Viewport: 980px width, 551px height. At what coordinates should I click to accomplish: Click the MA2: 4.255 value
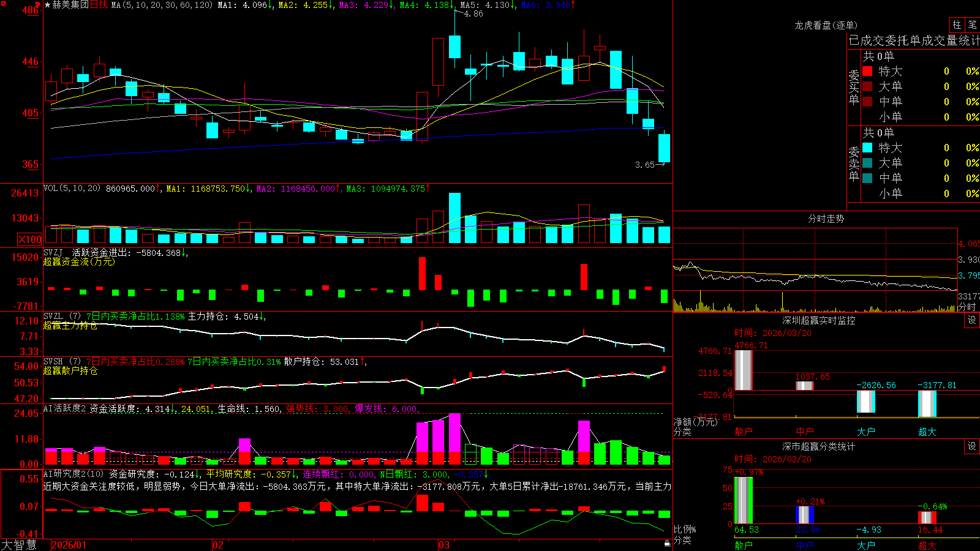click(306, 5)
